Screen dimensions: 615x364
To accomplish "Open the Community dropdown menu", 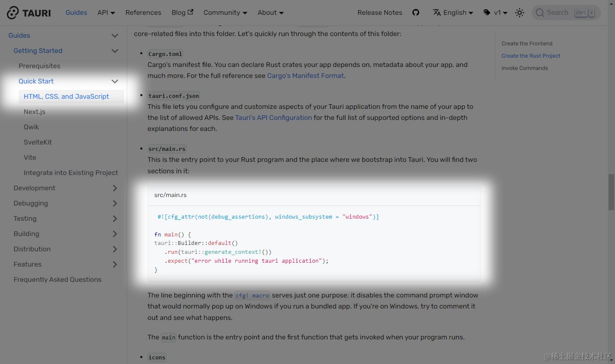I will pyautogui.click(x=225, y=13).
